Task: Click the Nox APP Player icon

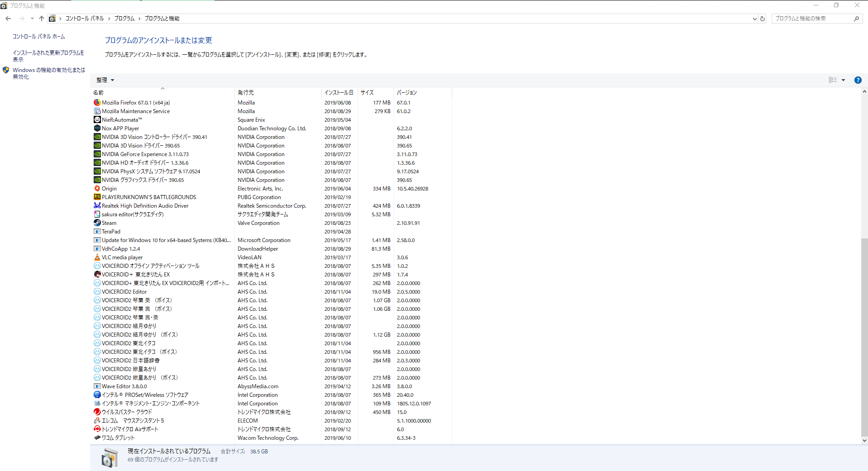Action: (x=97, y=128)
